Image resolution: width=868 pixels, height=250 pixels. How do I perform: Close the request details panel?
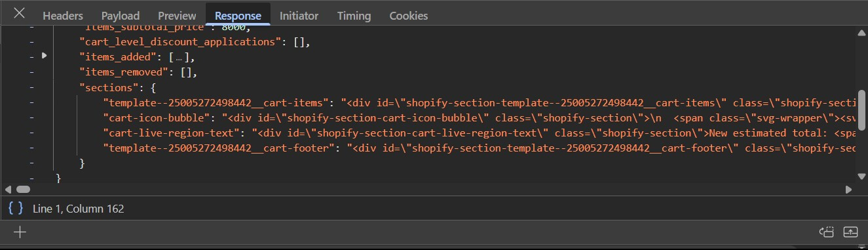click(x=20, y=13)
